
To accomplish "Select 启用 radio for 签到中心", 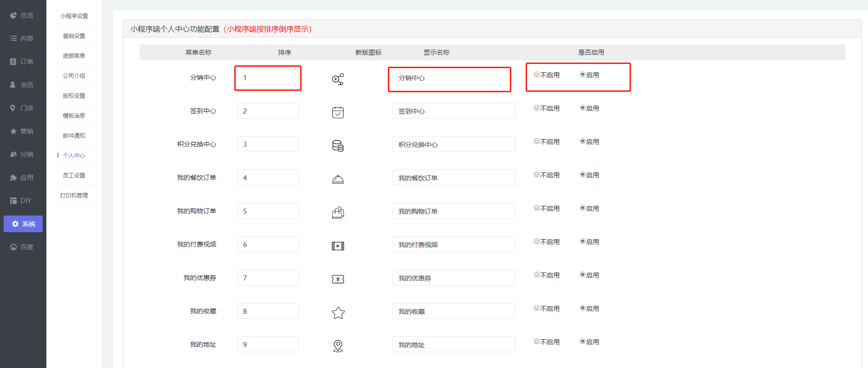I will (583, 108).
